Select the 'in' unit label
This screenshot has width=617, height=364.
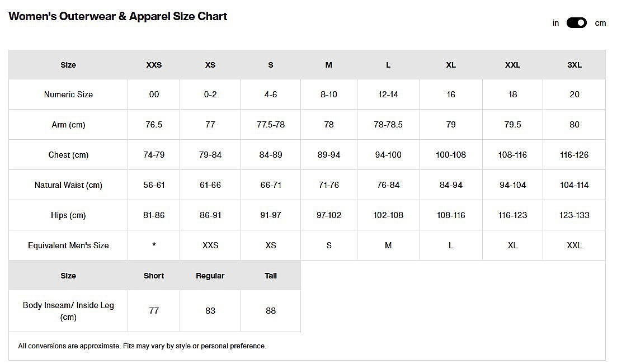tap(555, 23)
